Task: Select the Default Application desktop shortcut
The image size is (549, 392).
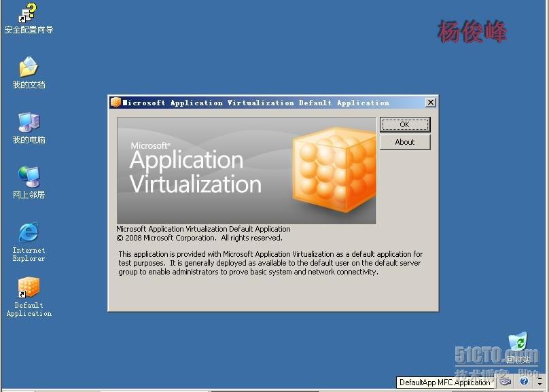Action: 29,297
